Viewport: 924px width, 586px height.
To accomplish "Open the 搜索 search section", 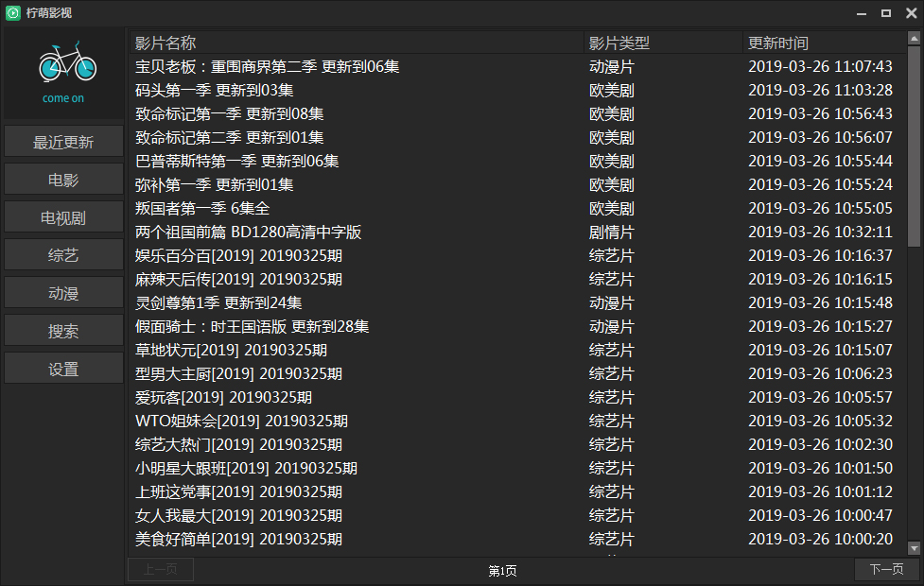I will (62, 330).
